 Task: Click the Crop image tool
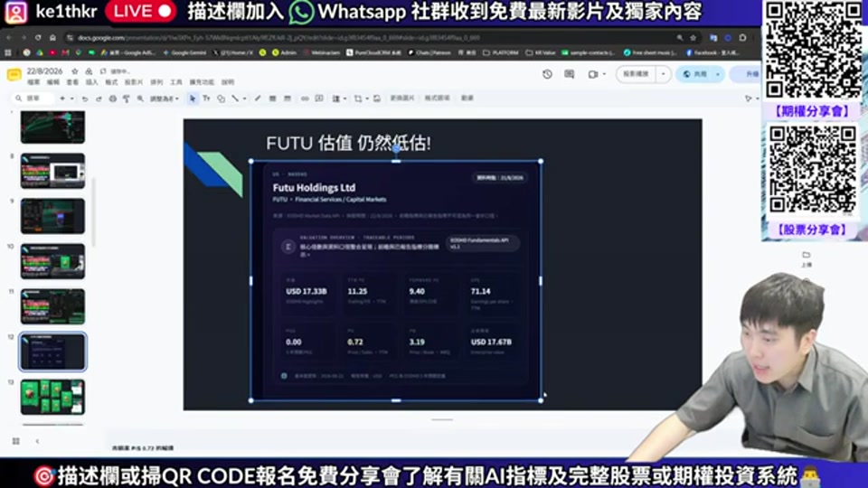pyautogui.click(x=358, y=99)
